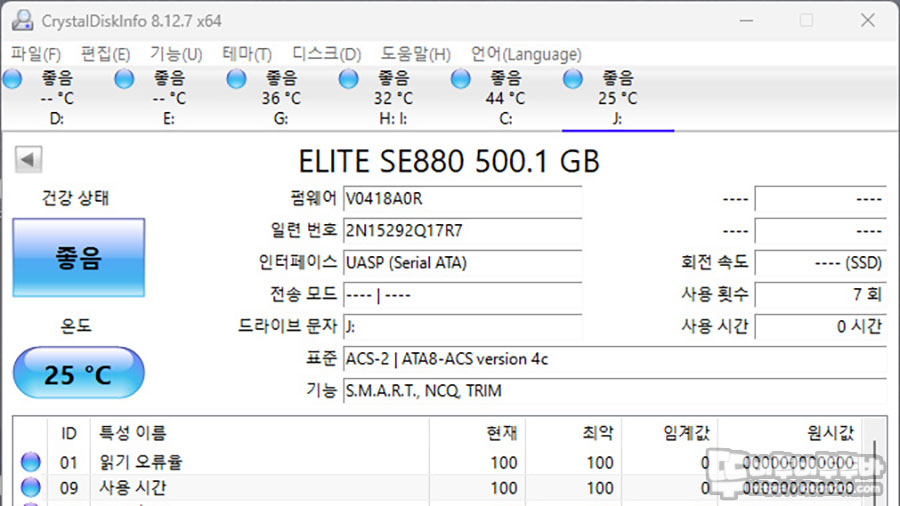Click the status orb of drive H: I:
Screen dimensions: 900x506
[348, 79]
